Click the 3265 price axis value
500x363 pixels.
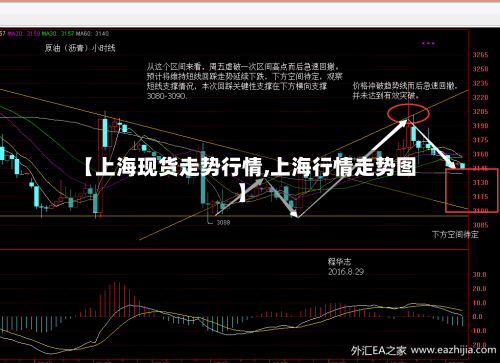click(x=480, y=55)
